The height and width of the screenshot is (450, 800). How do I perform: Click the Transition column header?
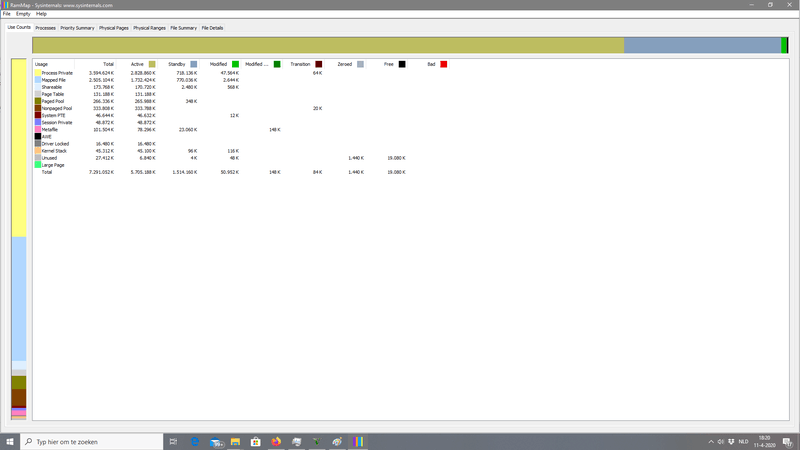coord(304,64)
